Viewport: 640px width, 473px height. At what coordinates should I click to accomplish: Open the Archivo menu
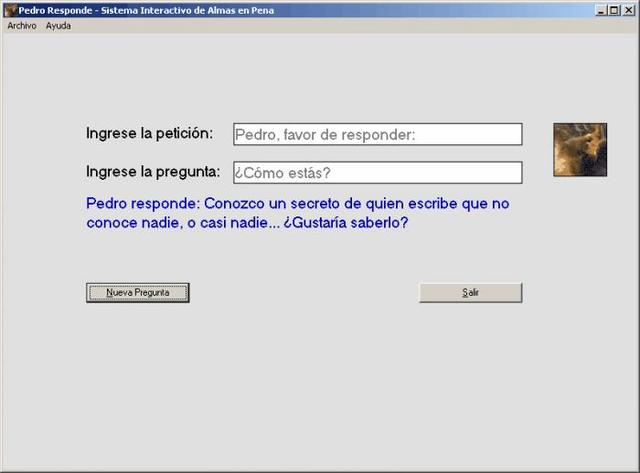(x=22, y=26)
